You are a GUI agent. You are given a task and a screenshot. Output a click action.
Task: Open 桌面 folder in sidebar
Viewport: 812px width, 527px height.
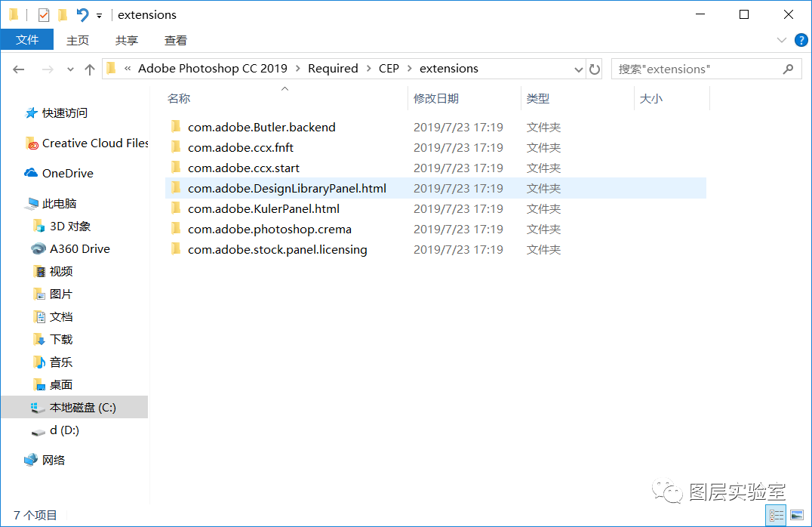pyautogui.click(x=60, y=384)
